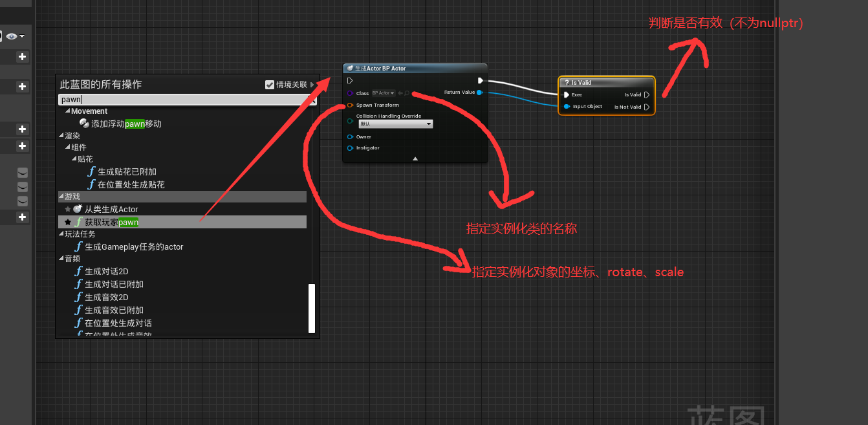The image size is (868, 425).
Task: Click the Is Not Valid exec pin
Action: 647,107
